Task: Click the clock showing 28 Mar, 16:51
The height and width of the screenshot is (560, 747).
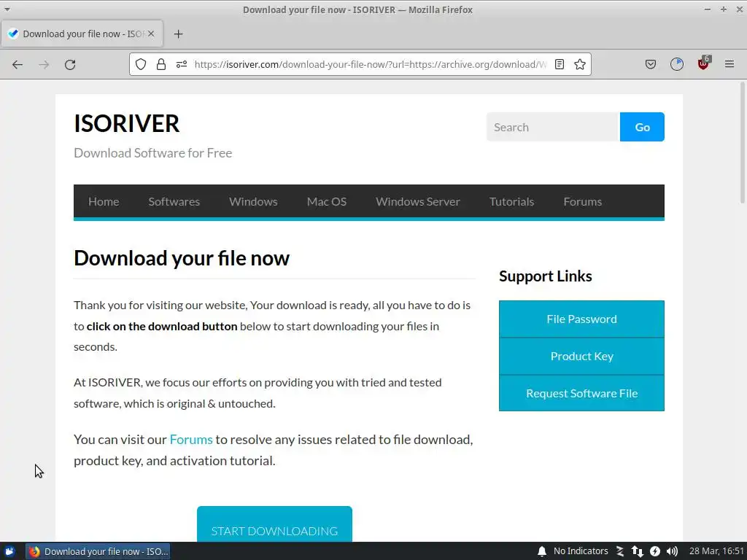Action: click(716, 551)
